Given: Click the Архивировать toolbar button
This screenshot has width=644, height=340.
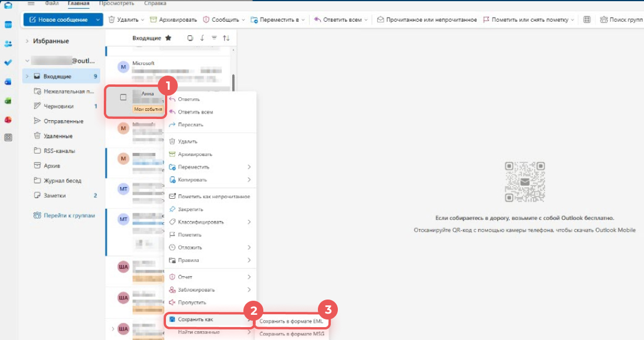Looking at the screenshot, I should 173,19.
